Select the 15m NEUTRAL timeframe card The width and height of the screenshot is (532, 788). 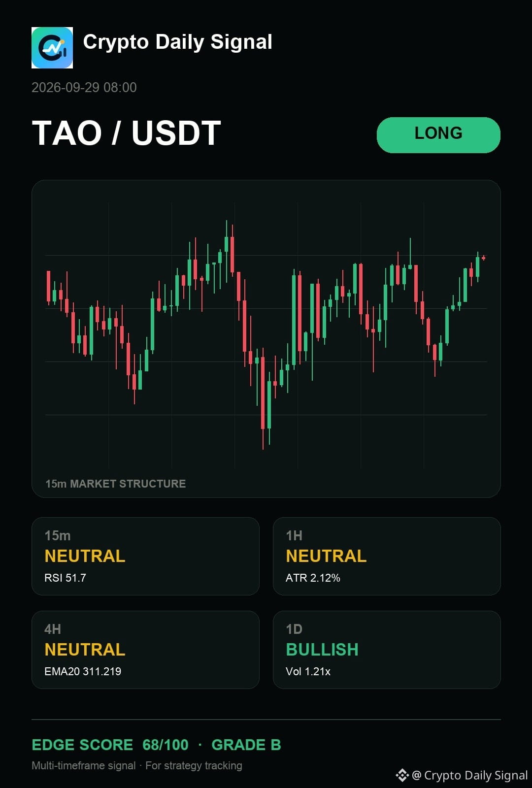[x=145, y=556]
